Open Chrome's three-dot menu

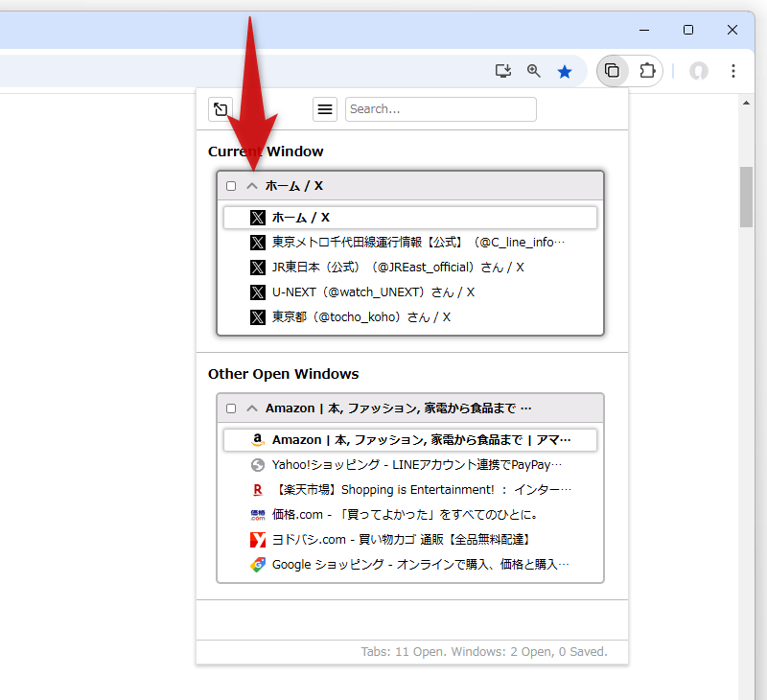tap(732, 71)
